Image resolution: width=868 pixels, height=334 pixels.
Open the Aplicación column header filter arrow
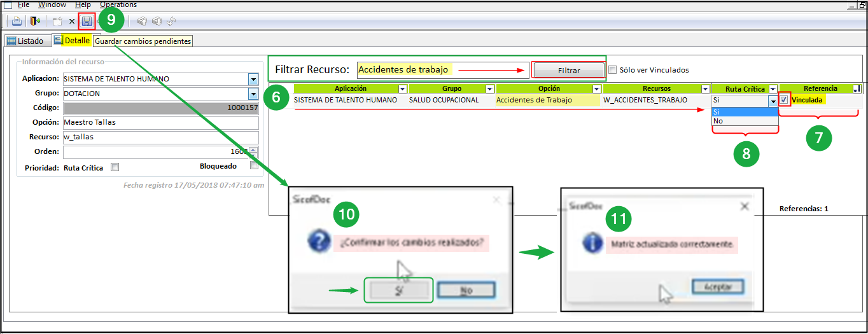403,89
